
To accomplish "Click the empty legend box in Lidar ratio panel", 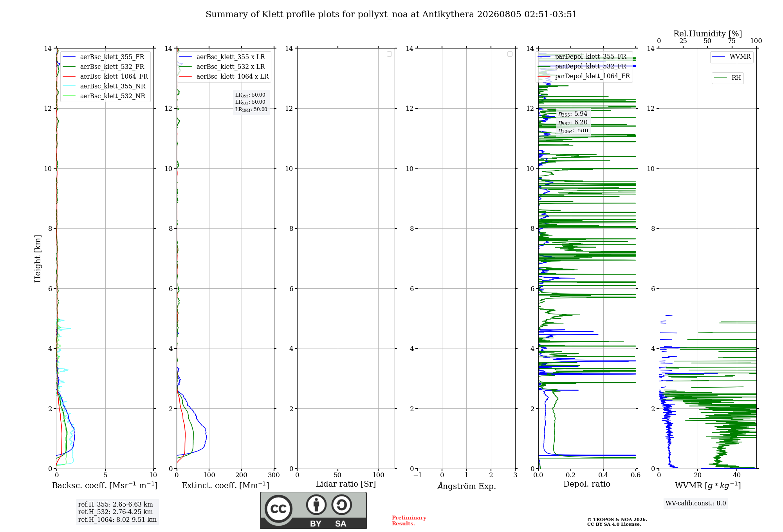I will 389,54.
